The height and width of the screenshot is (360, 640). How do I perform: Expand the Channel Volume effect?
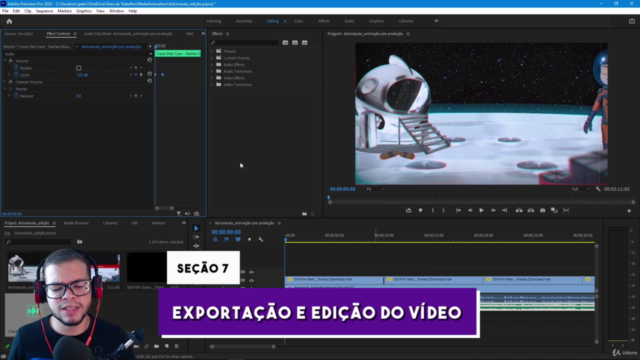(x=5, y=82)
